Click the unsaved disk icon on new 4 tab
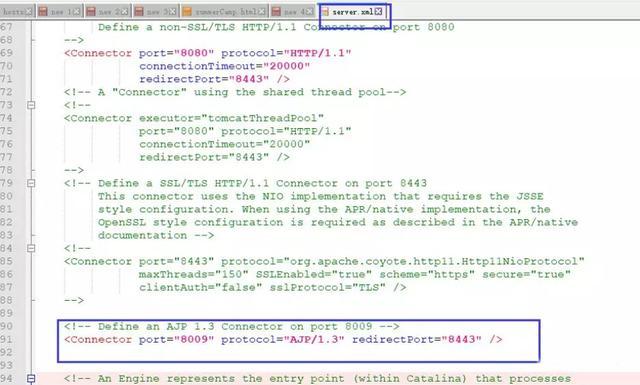640x385 pixels. pyautogui.click(x=276, y=11)
